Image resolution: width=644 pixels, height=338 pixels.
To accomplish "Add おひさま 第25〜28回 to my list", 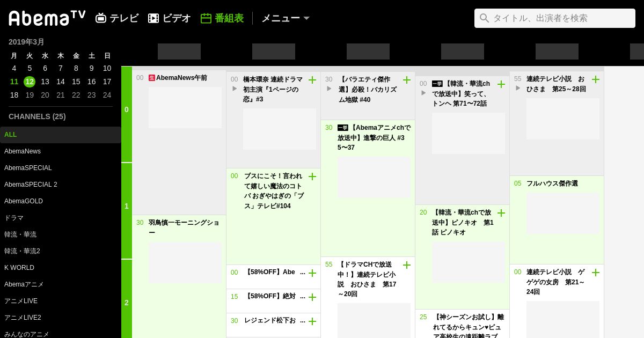I will pos(596,79).
